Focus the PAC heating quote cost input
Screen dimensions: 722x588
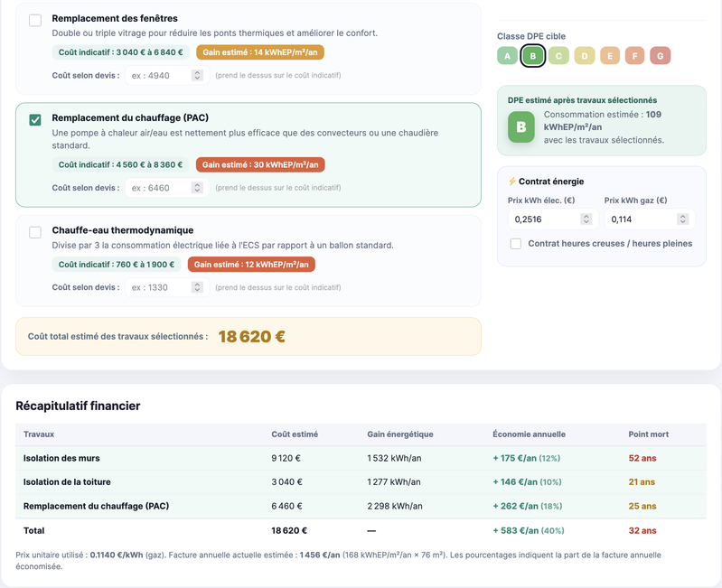click(x=160, y=188)
